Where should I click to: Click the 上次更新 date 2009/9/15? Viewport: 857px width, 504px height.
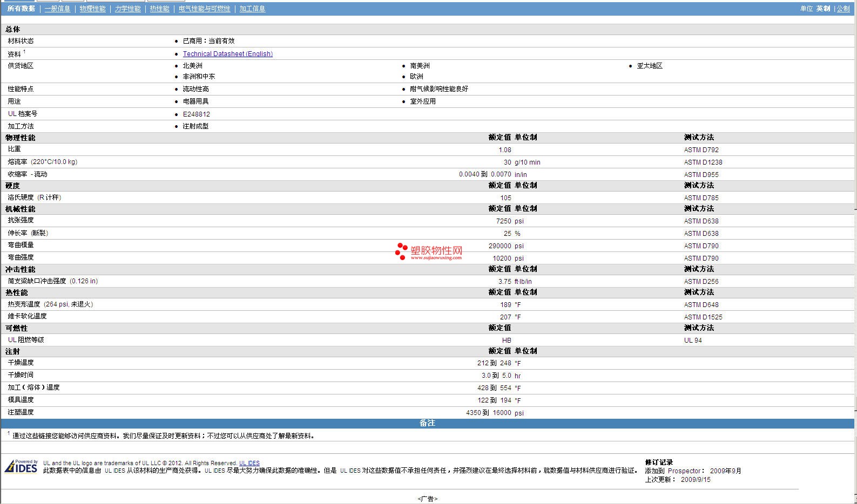tap(696, 480)
